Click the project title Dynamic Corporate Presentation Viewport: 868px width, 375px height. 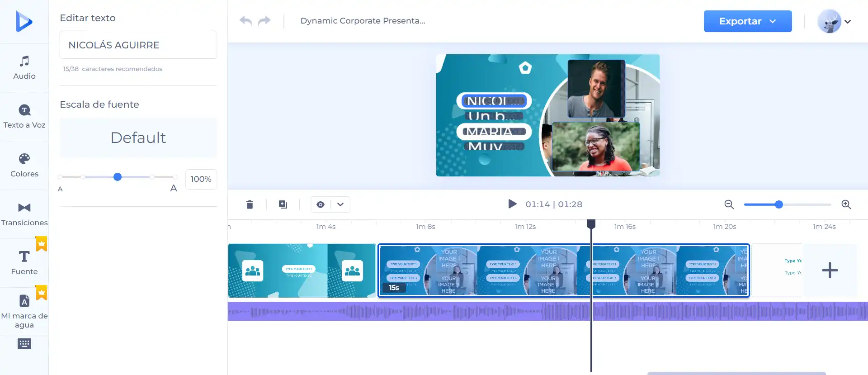[x=363, y=21]
